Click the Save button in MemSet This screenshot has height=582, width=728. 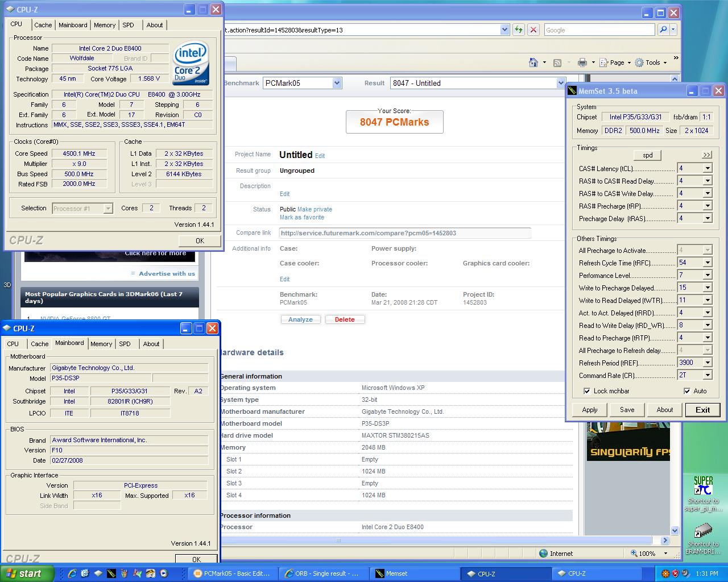(627, 410)
